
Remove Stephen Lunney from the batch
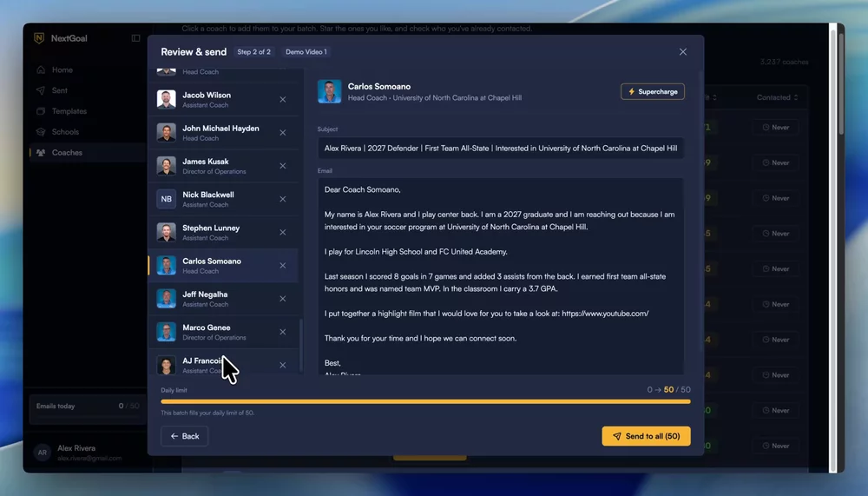(x=283, y=233)
